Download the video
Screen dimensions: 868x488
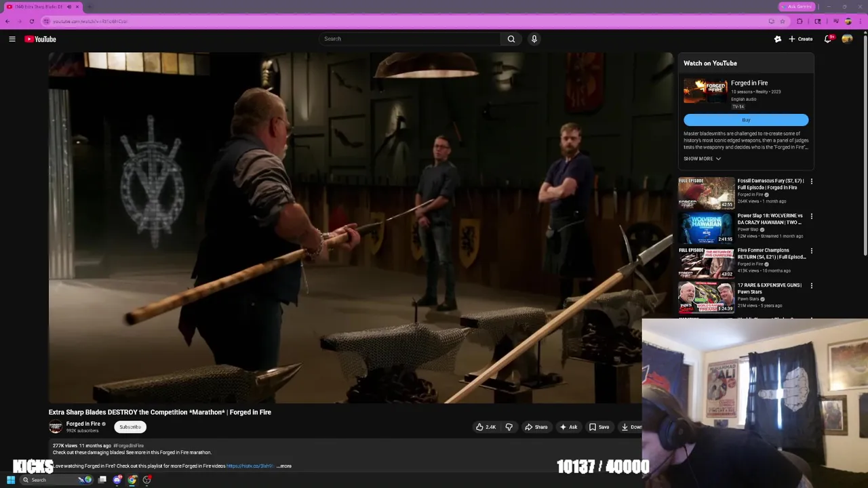[x=631, y=427]
